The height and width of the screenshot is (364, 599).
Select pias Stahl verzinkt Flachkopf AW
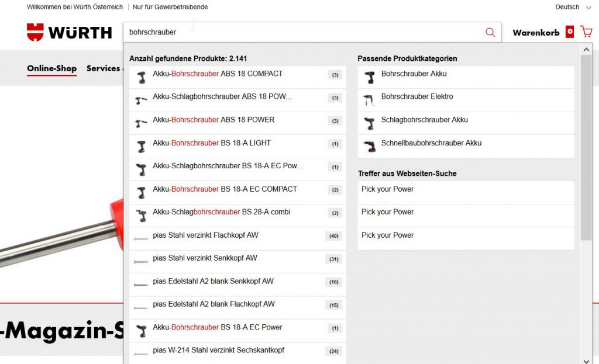237,239
